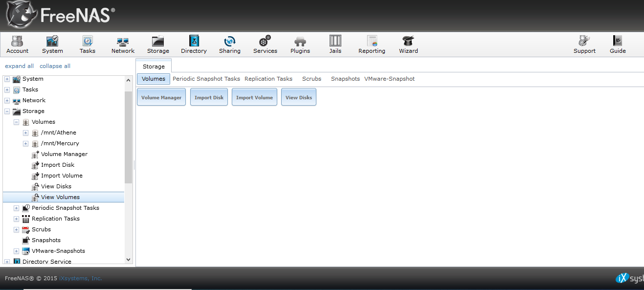Click the expand all link
644x290 pixels.
pyautogui.click(x=20, y=66)
